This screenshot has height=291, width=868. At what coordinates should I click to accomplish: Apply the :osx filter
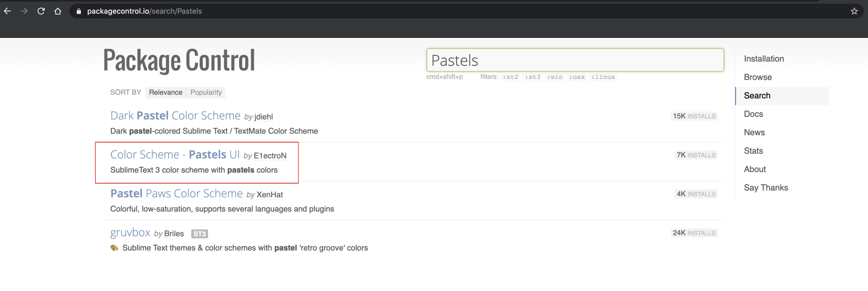(x=576, y=77)
